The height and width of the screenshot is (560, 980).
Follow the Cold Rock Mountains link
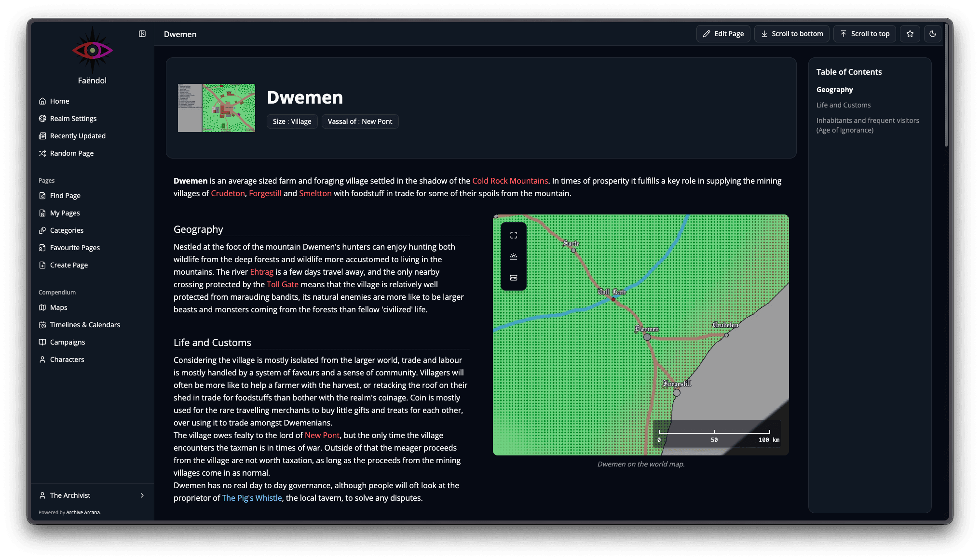coord(510,181)
